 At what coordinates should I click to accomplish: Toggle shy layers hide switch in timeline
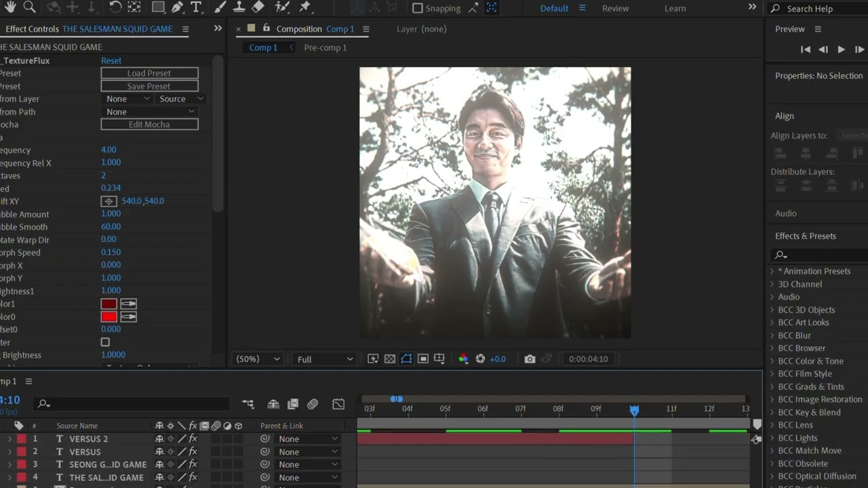click(x=273, y=404)
